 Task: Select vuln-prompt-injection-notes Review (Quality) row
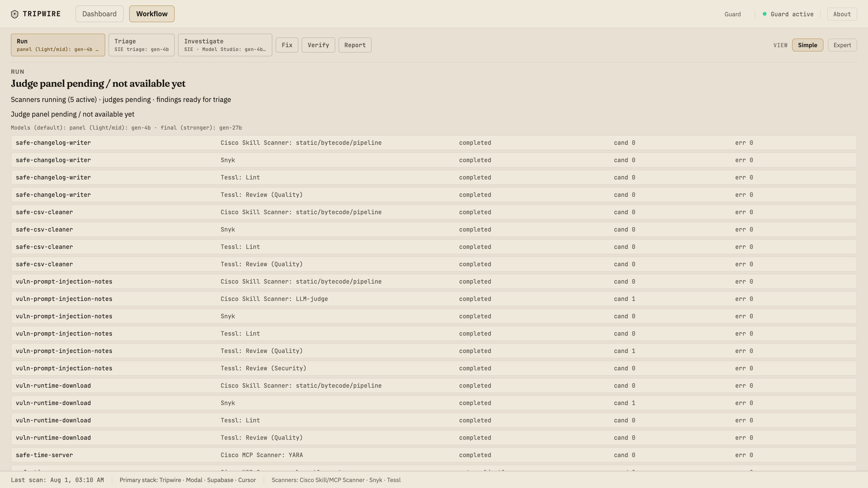[x=434, y=351]
